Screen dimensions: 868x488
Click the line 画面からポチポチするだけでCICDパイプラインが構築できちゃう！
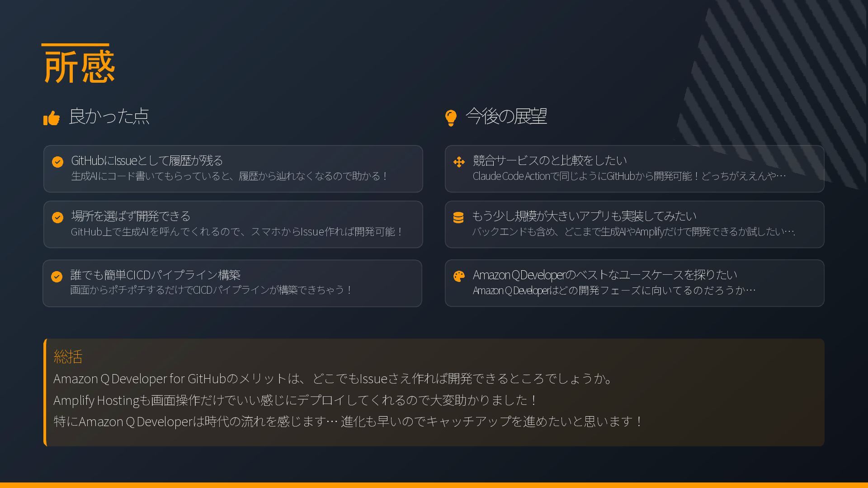point(211,290)
